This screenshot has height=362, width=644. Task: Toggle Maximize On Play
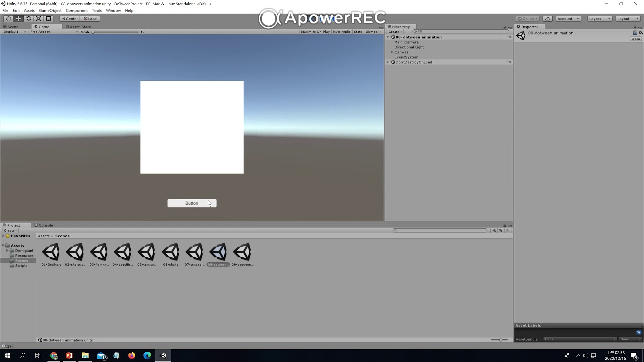point(315,32)
